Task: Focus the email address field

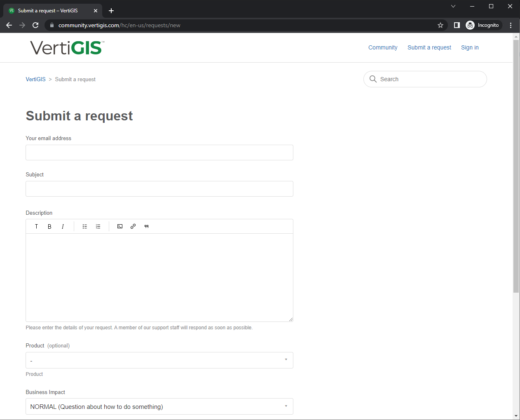Action: tap(159, 153)
